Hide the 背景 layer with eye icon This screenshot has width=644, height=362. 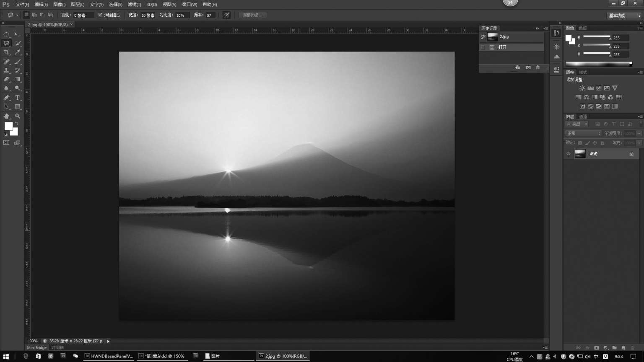pos(569,154)
